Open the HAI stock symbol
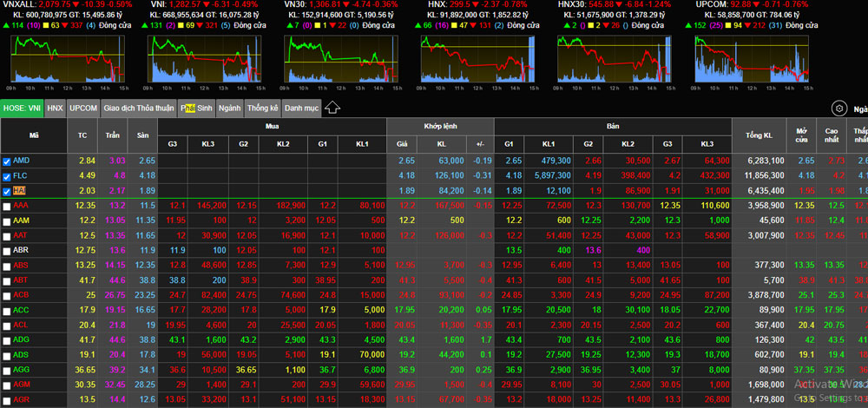 (x=21, y=191)
